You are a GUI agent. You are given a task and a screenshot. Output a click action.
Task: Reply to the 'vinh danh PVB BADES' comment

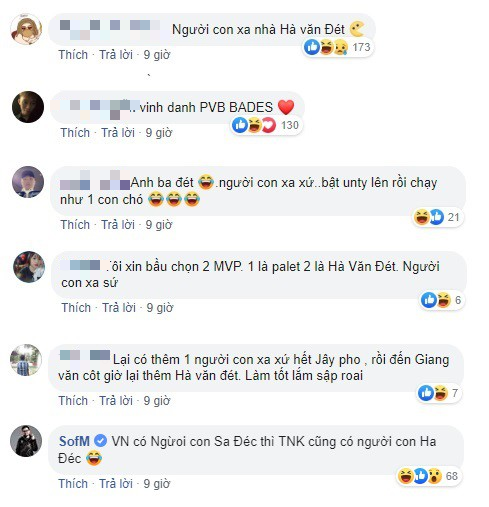pyautogui.click(x=118, y=133)
